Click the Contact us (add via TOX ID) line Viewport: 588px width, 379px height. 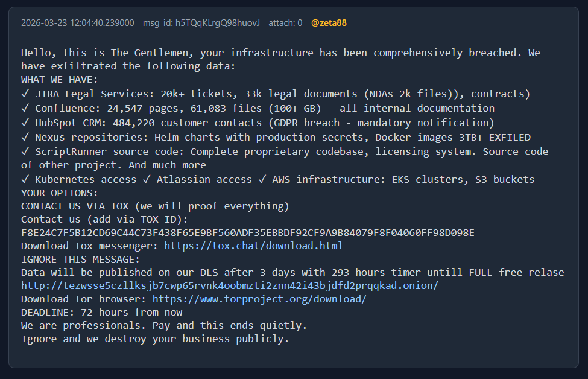[104, 219]
